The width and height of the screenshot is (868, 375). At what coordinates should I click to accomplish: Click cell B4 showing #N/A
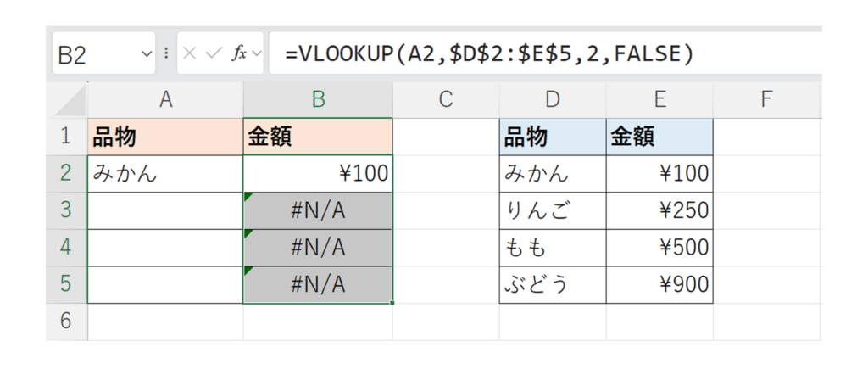click(x=318, y=248)
